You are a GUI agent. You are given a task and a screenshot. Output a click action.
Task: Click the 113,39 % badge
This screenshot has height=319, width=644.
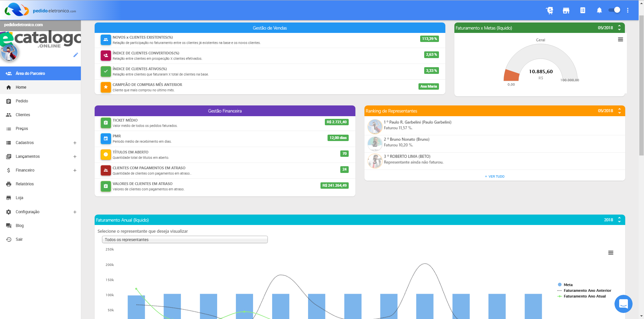click(430, 39)
